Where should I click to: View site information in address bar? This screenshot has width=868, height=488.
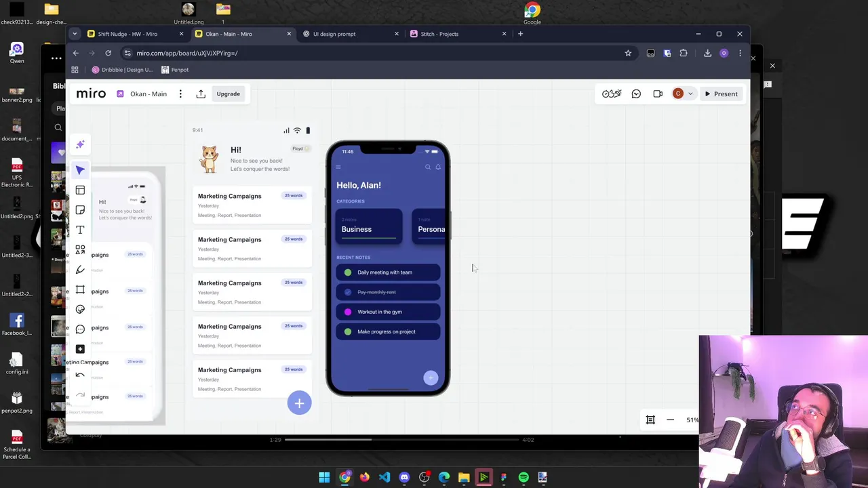[127, 53]
